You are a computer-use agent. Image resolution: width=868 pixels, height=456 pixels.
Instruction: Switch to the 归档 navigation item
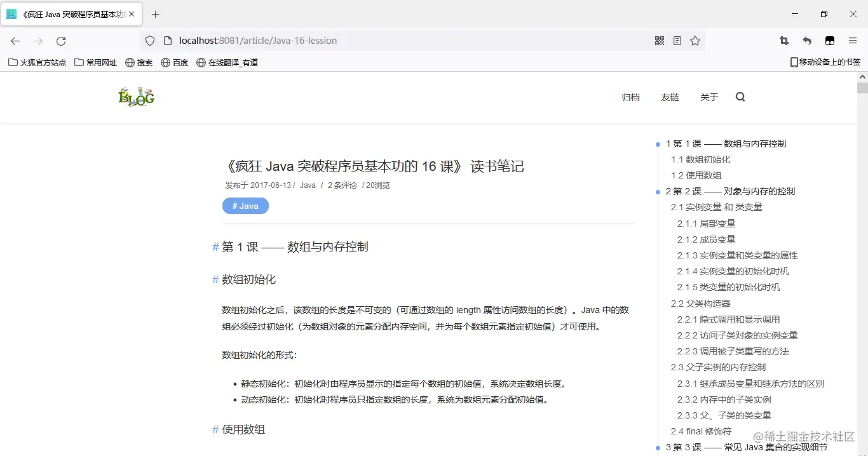pos(630,97)
